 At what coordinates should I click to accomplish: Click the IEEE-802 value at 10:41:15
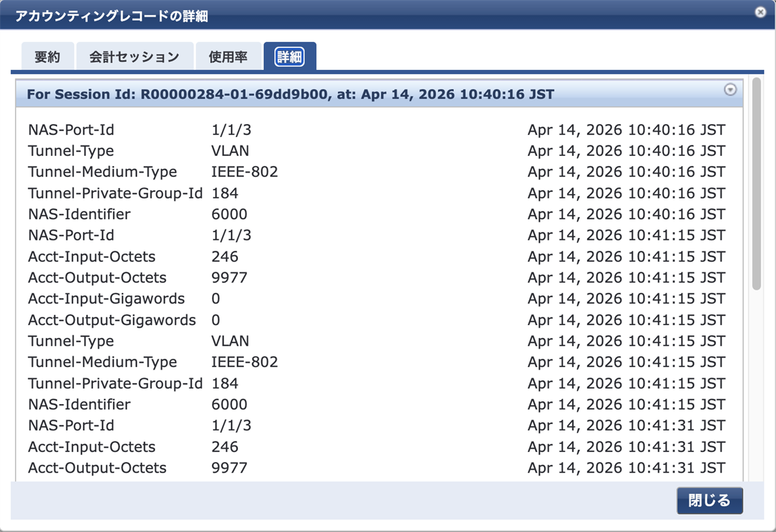244,362
